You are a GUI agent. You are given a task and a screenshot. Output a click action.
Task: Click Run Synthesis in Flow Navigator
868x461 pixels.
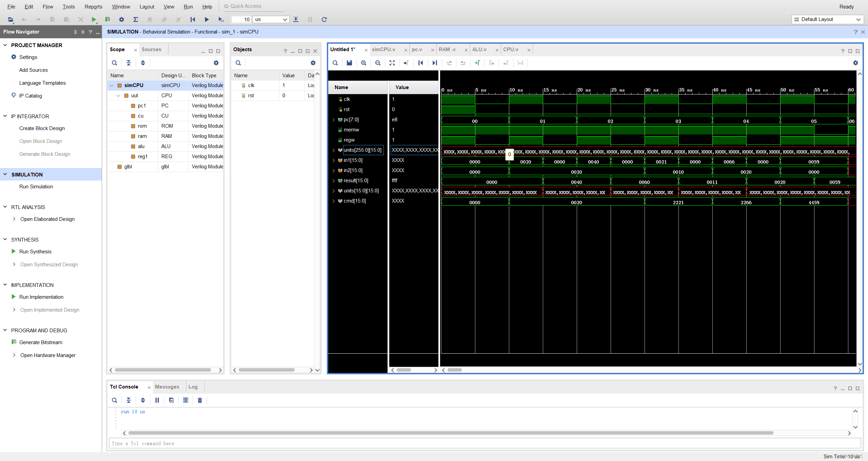tap(35, 252)
